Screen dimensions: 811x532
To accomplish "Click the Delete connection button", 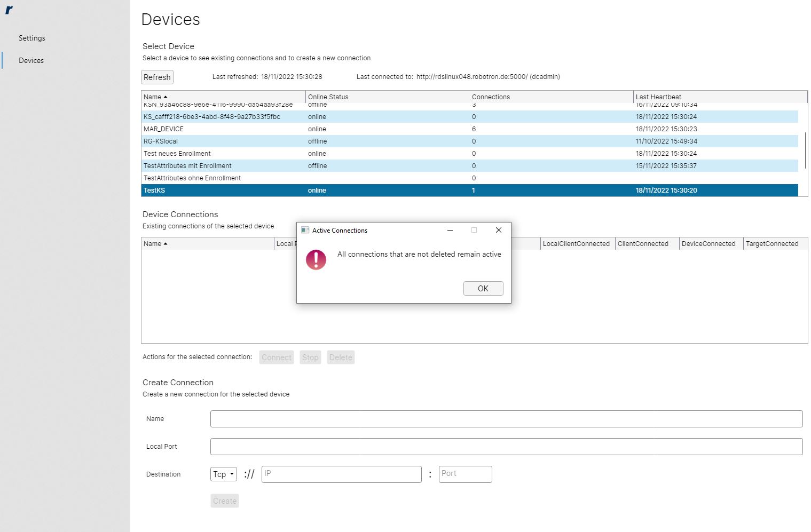I will (x=341, y=358).
